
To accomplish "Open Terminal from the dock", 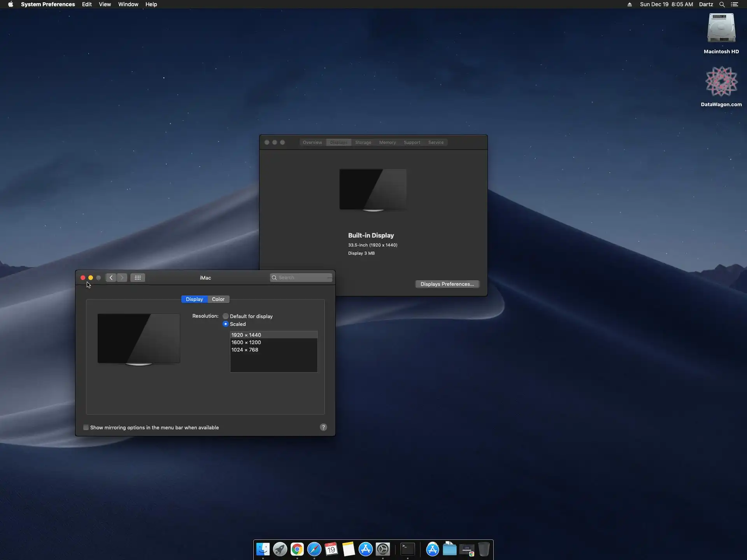I will (407, 549).
